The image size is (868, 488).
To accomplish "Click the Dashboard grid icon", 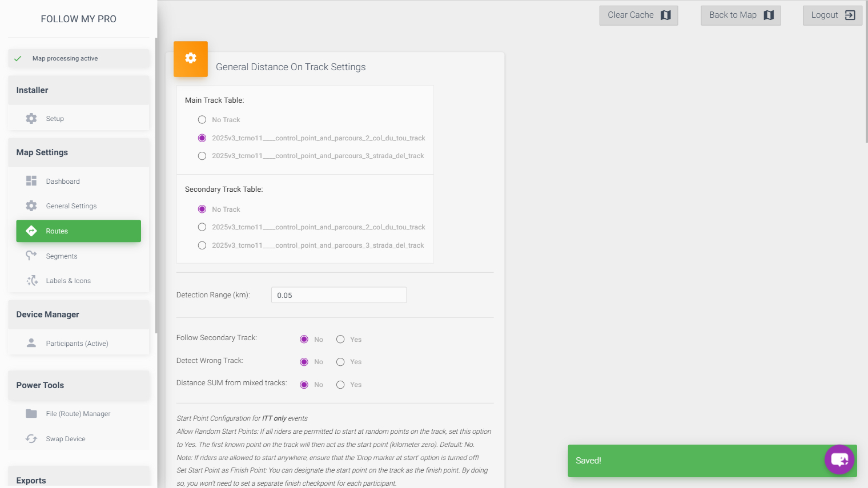I will [x=31, y=181].
